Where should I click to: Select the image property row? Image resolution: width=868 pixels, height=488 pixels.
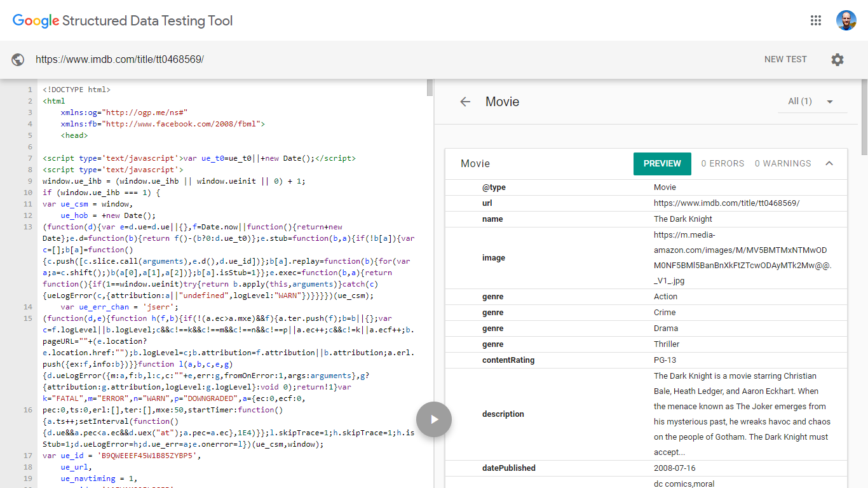pos(646,258)
